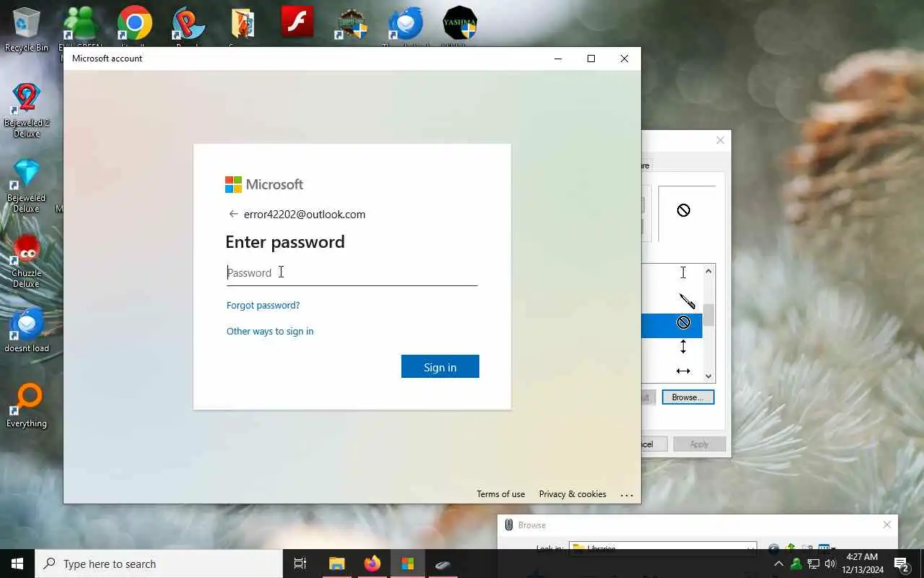
Task: Select the highlighted Unavailable cursor row
Action: tap(672, 325)
